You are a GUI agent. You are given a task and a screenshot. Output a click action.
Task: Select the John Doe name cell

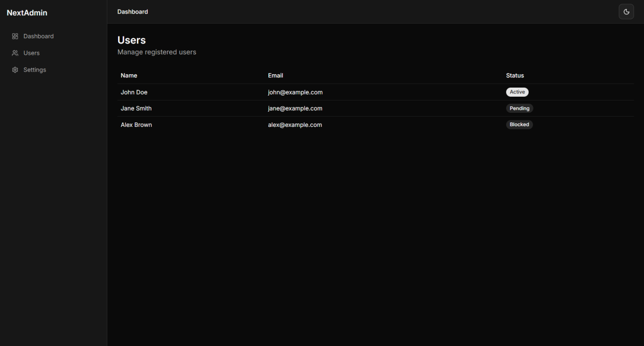pos(134,92)
